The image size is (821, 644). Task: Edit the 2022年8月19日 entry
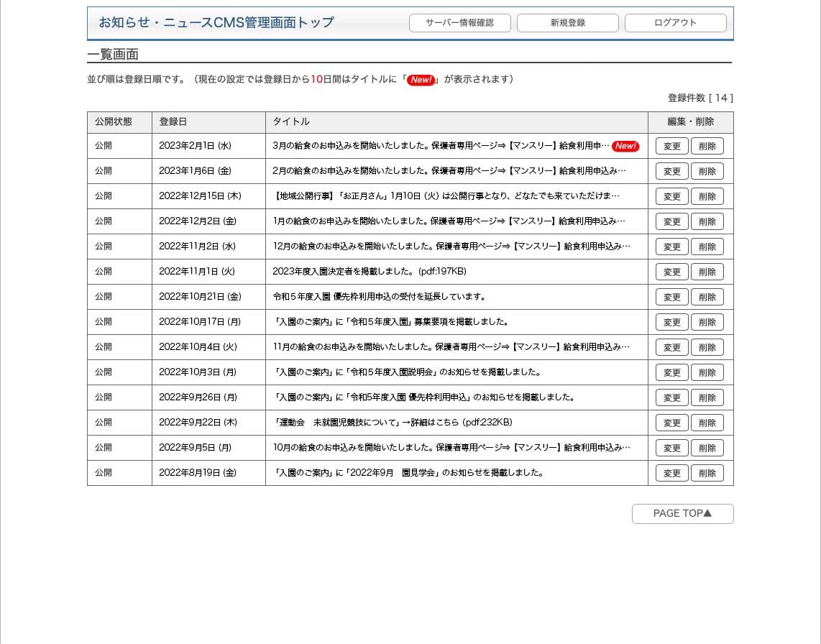click(x=671, y=473)
